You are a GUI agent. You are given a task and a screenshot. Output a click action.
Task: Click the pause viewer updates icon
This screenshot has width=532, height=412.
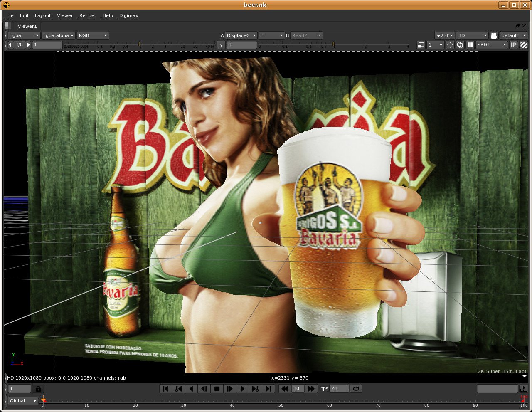pyautogui.click(x=470, y=45)
